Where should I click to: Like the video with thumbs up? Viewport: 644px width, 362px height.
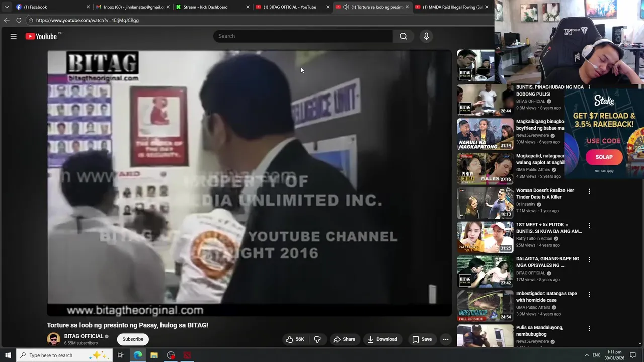295,339
